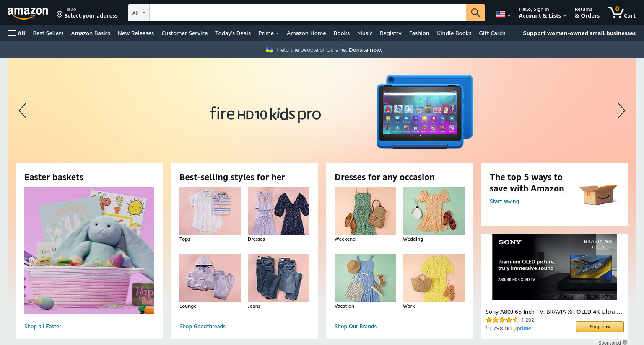Click the Shop all Easter link
The height and width of the screenshot is (345, 644).
tap(43, 326)
